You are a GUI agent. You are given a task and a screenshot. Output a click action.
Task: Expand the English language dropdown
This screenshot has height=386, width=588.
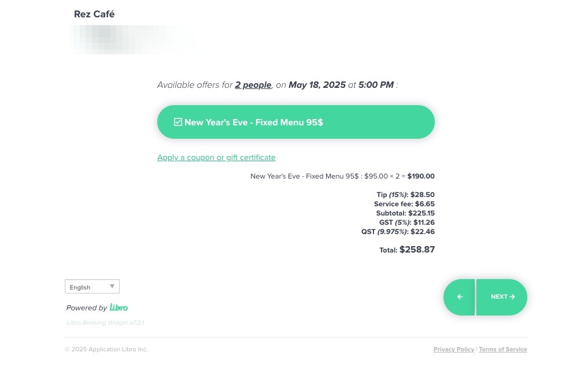92,287
